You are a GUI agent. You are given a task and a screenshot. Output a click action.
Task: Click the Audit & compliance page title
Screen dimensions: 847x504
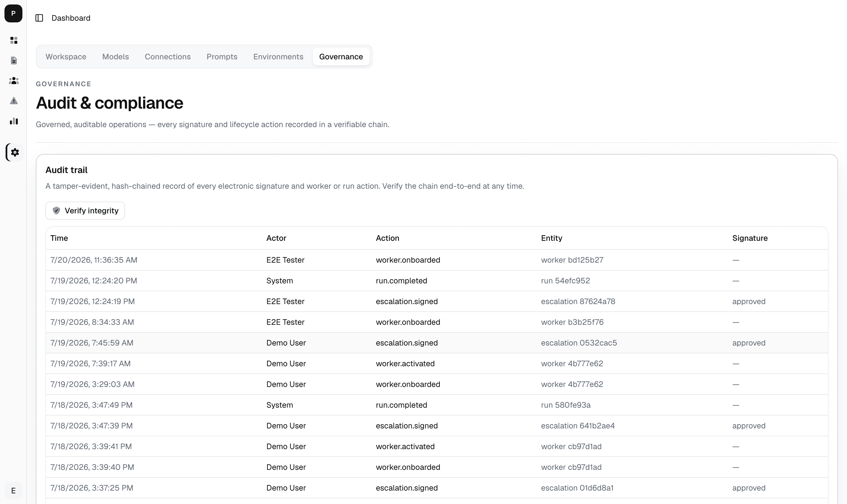click(x=110, y=103)
